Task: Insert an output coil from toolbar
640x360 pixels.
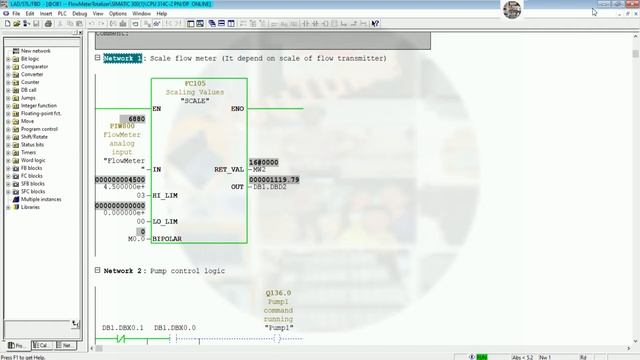Action: (325, 24)
